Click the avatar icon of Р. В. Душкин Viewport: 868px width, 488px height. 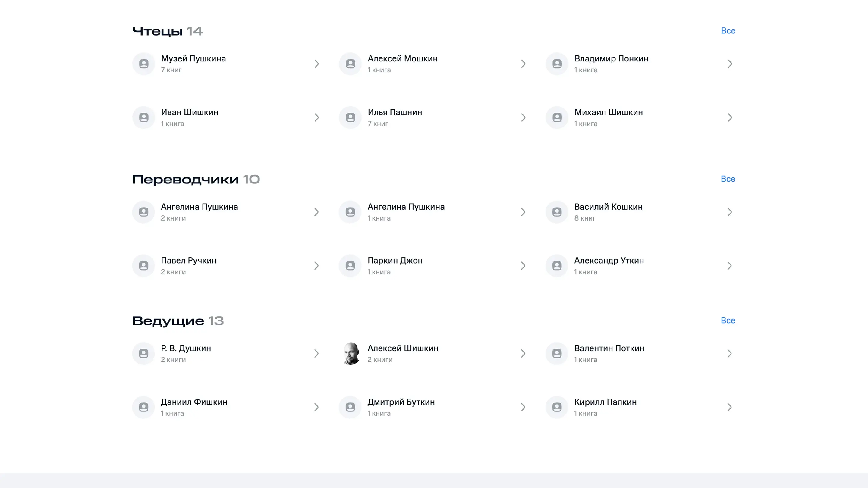pyautogui.click(x=144, y=353)
